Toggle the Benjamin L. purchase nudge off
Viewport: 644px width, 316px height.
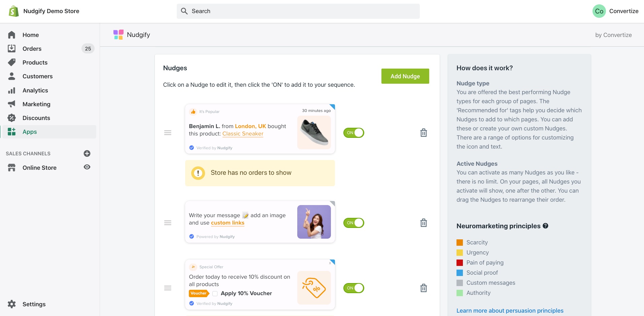[354, 133]
